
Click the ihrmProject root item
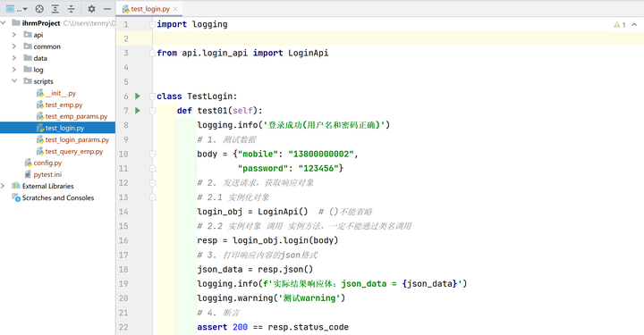tap(41, 23)
